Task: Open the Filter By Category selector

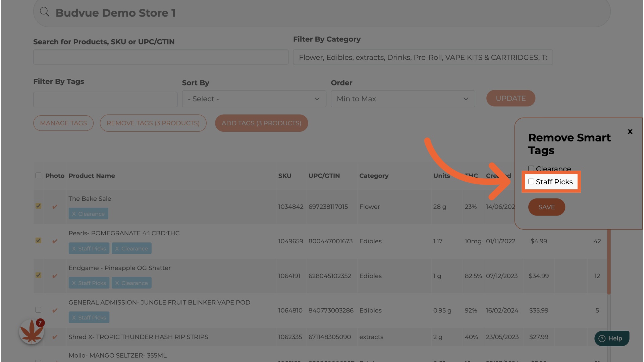Action: 423,57
